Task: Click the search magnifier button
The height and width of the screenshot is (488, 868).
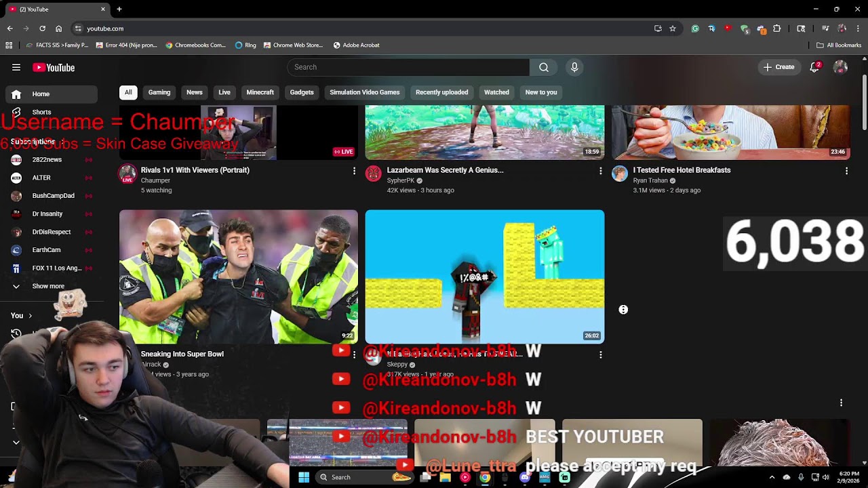Action: (544, 67)
